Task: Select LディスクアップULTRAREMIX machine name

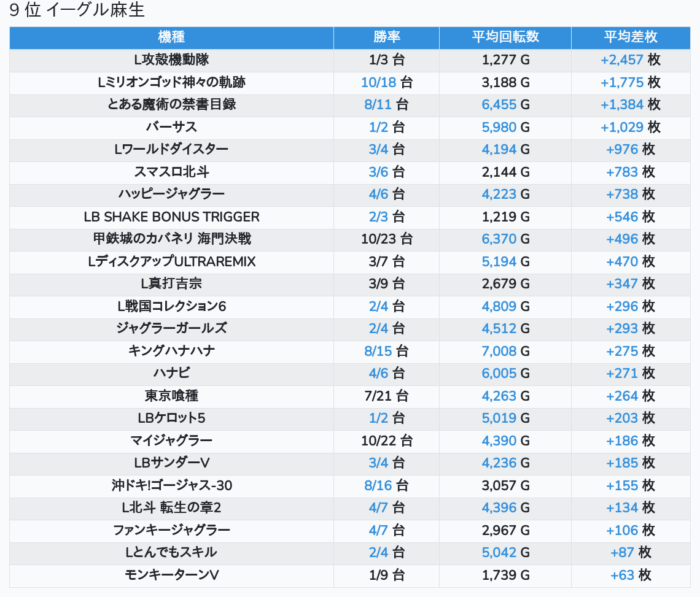Action: 171,261
